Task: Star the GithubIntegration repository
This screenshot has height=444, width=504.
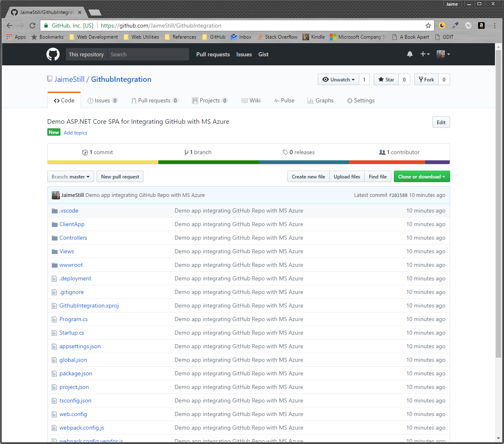Action: click(386, 80)
